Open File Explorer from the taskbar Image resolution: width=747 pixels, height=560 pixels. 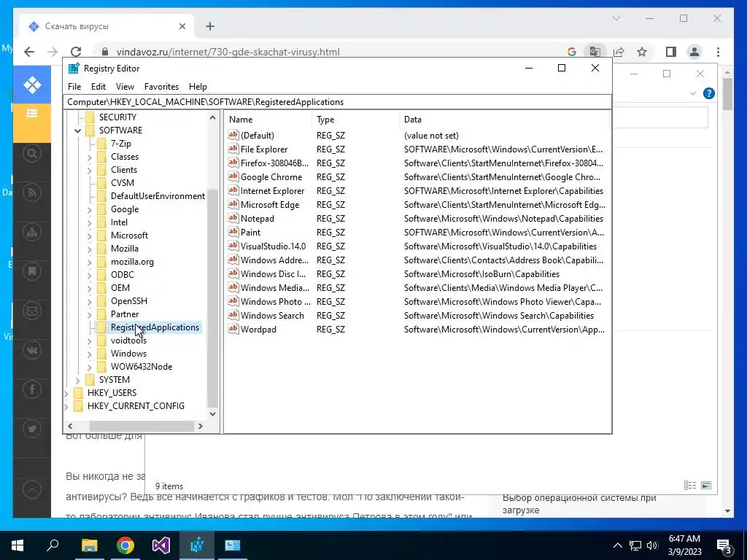pos(89,545)
